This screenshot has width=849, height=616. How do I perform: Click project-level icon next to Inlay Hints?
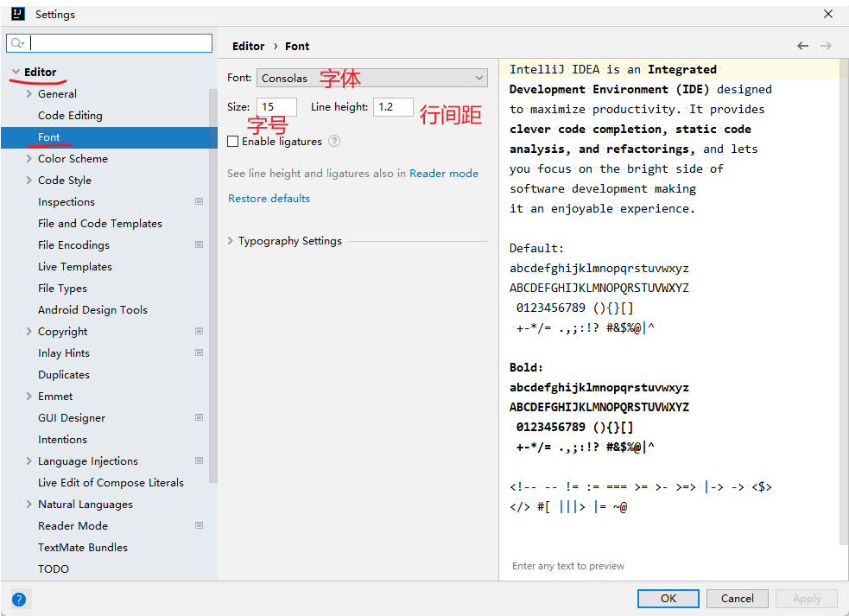pyautogui.click(x=199, y=352)
